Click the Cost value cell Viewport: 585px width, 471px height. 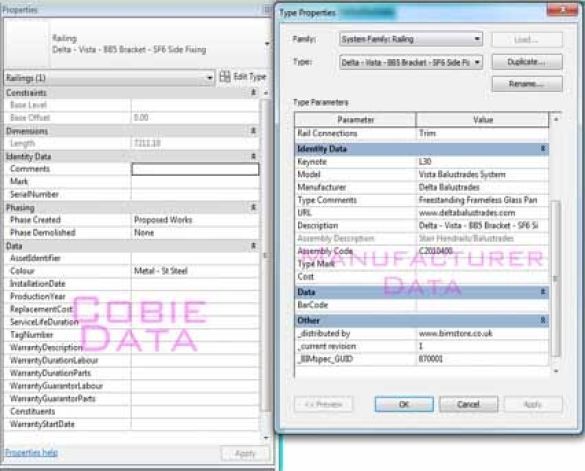point(482,277)
